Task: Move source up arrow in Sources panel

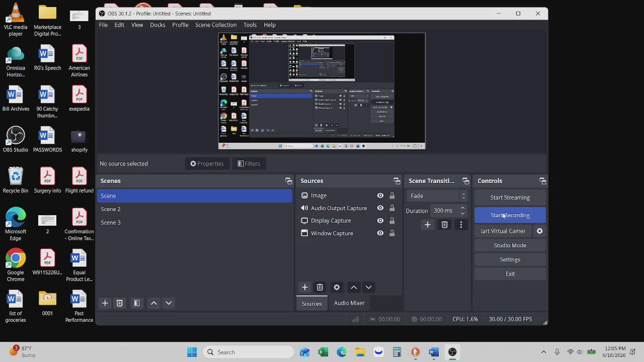Action: pos(354,287)
